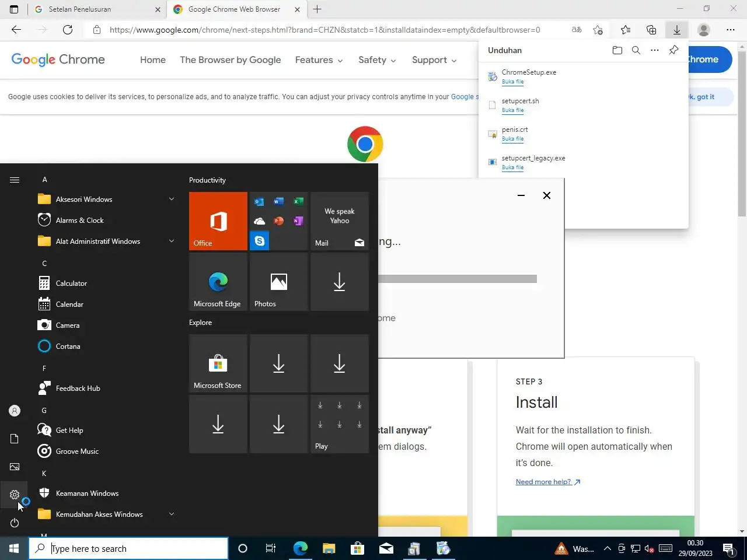The height and width of the screenshot is (560, 747).
Task: Expand the Start menu hamburger button
Action: click(15, 180)
